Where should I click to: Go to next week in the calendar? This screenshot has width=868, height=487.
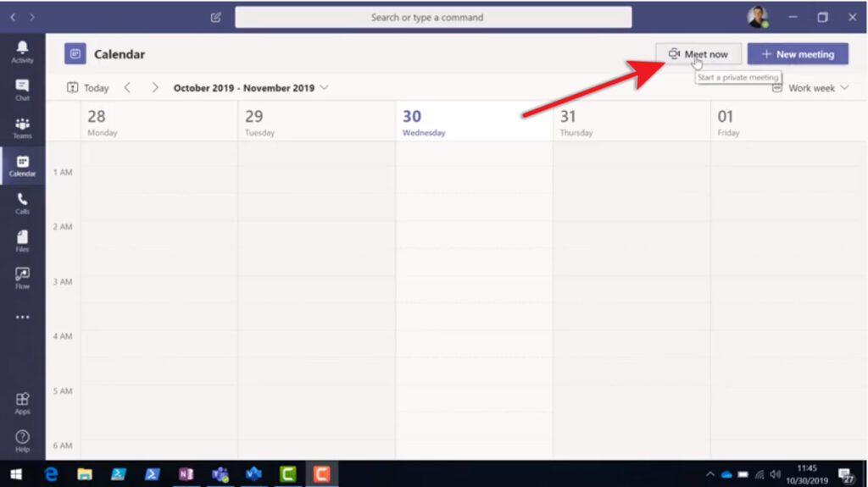point(155,88)
